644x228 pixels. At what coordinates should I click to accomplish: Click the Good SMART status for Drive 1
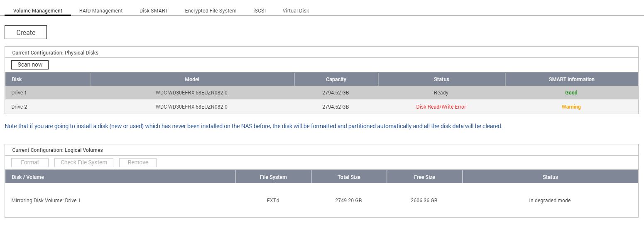tap(571, 93)
